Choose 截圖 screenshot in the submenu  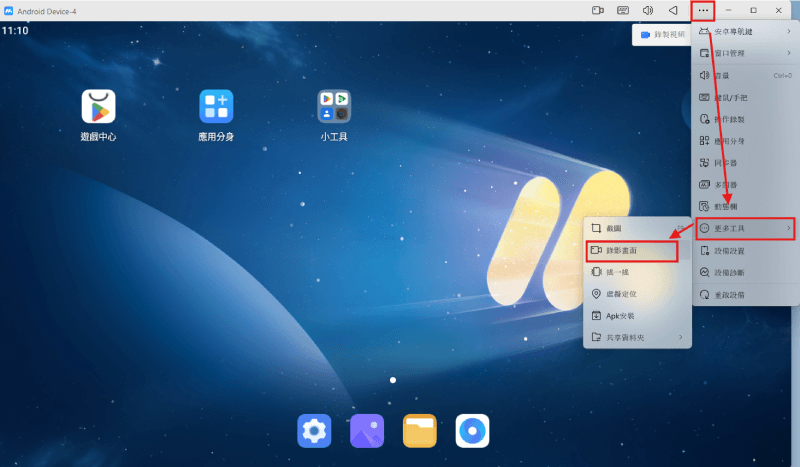(x=637, y=228)
